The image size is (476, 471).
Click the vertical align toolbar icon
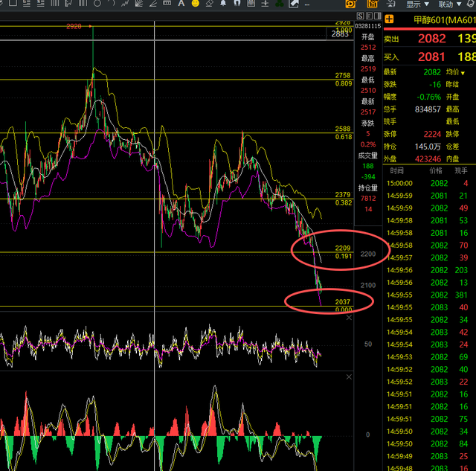pyautogui.click(x=265, y=3)
